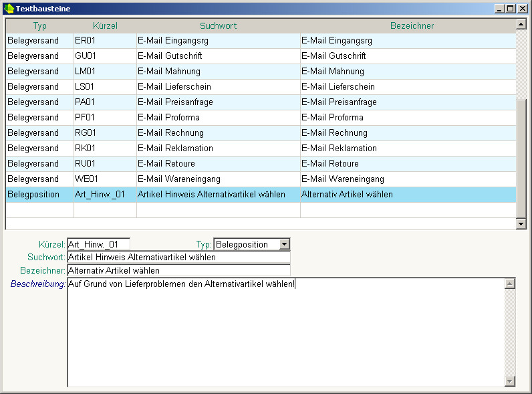The height and width of the screenshot is (394, 532).
Task: Click Suchwort cell 'E-Mail Eingangsrg'
Action: 219,40
